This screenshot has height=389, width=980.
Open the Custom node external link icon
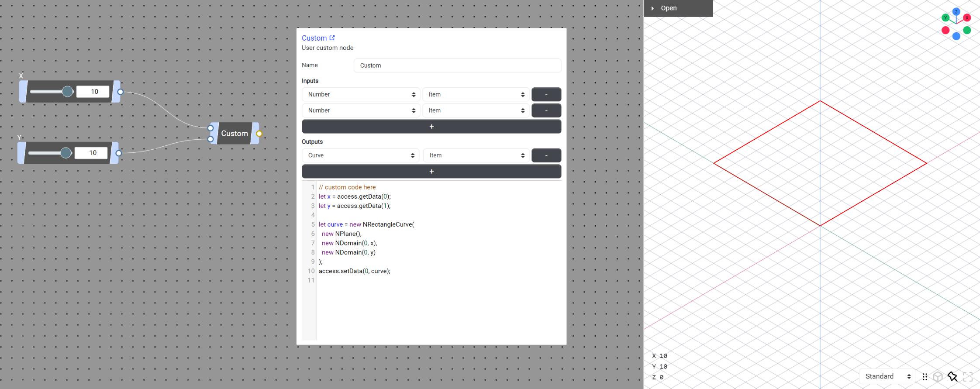(x=332, y=38)
